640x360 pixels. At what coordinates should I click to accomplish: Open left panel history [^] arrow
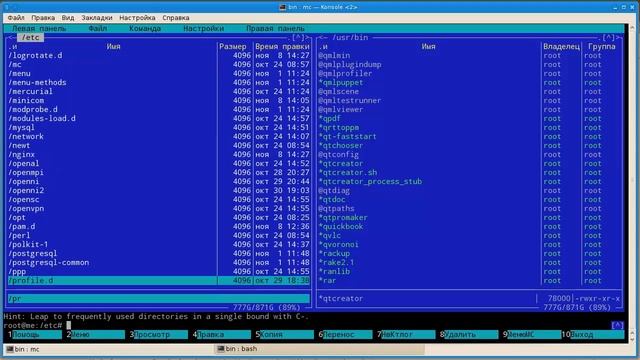(299, 38)
